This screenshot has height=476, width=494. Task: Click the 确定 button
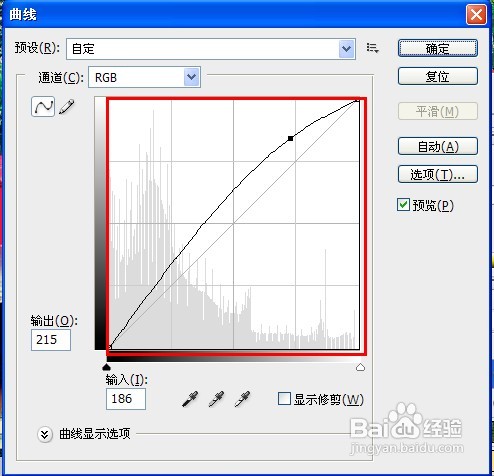[x=438, y=48]
